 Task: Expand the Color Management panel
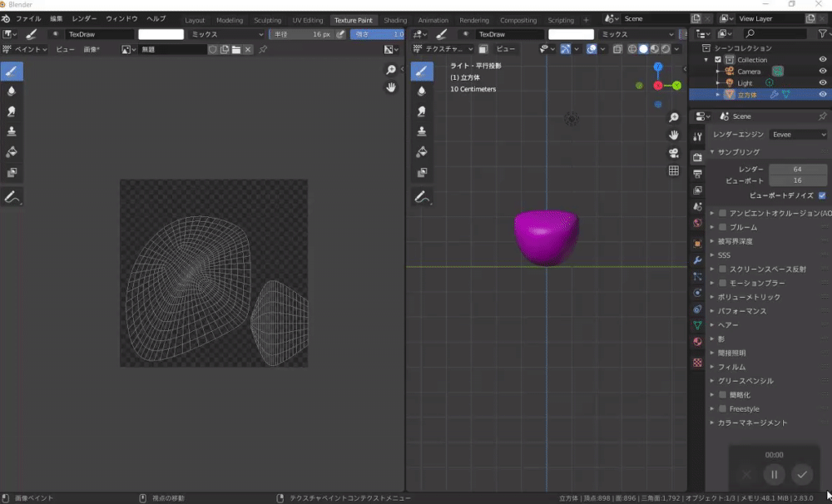(x=752, y=422)
